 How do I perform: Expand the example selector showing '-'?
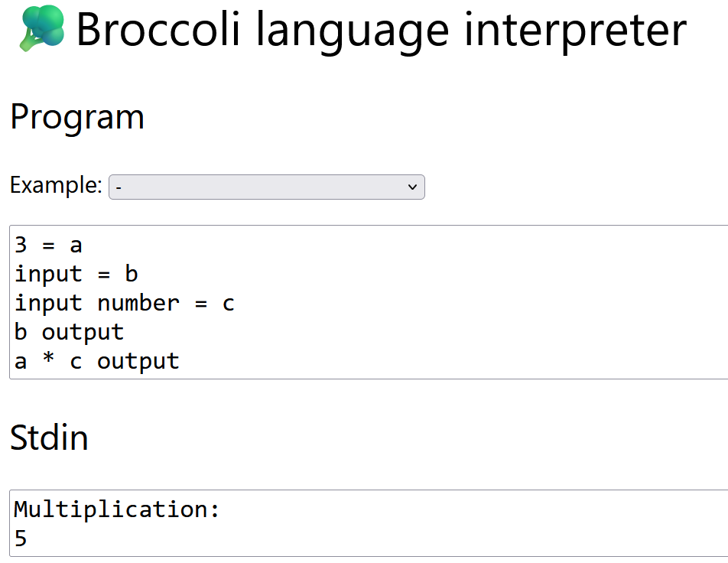click(x=267, y=187)
